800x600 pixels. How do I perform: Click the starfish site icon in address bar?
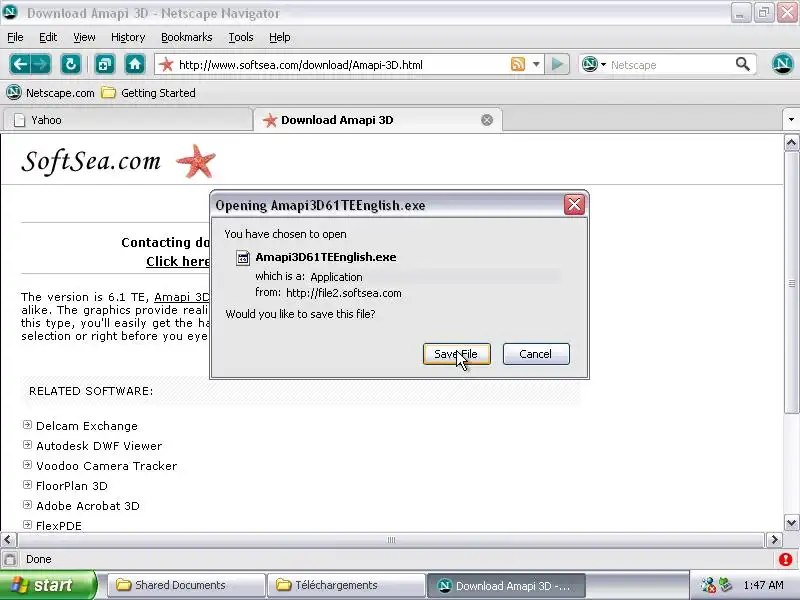pyautogui.click(x=166, y=64)
